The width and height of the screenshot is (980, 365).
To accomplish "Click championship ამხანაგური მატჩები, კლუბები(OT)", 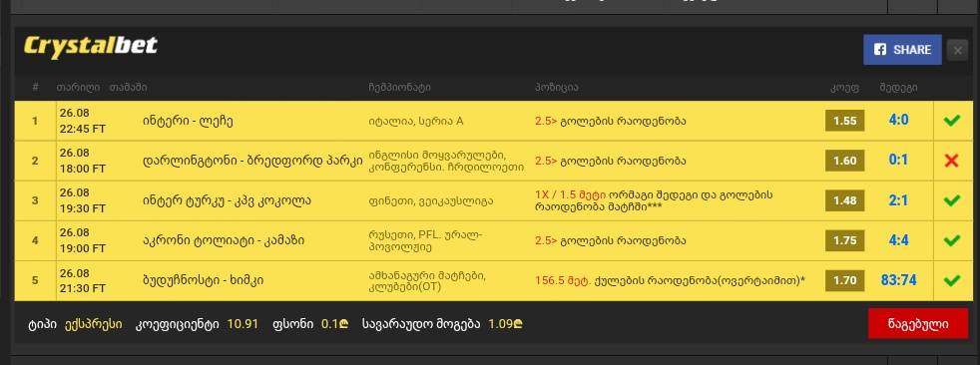I will point(427,280).
